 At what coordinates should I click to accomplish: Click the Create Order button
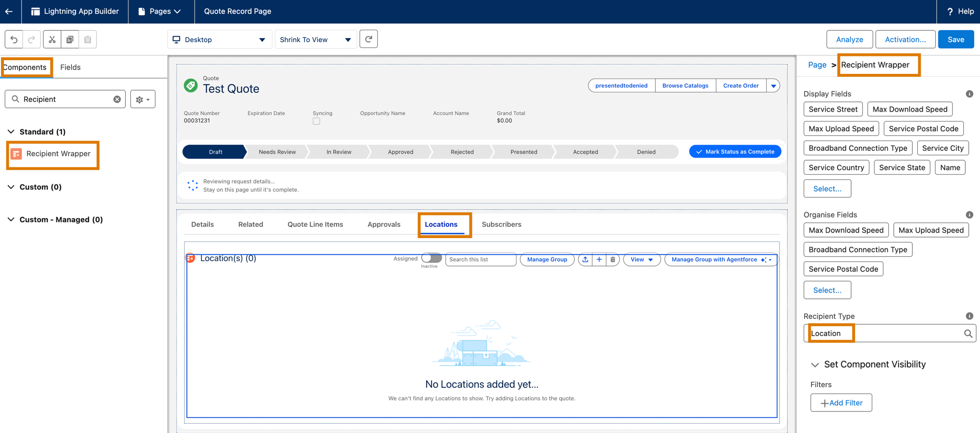(x=741, y=86)
